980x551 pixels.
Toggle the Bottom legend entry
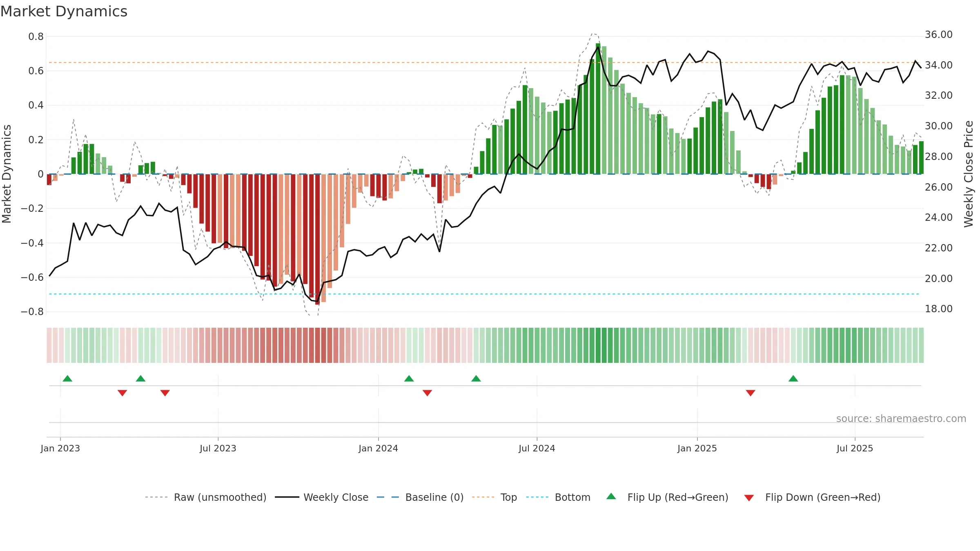pyautogui.click(x=558, y=497)
